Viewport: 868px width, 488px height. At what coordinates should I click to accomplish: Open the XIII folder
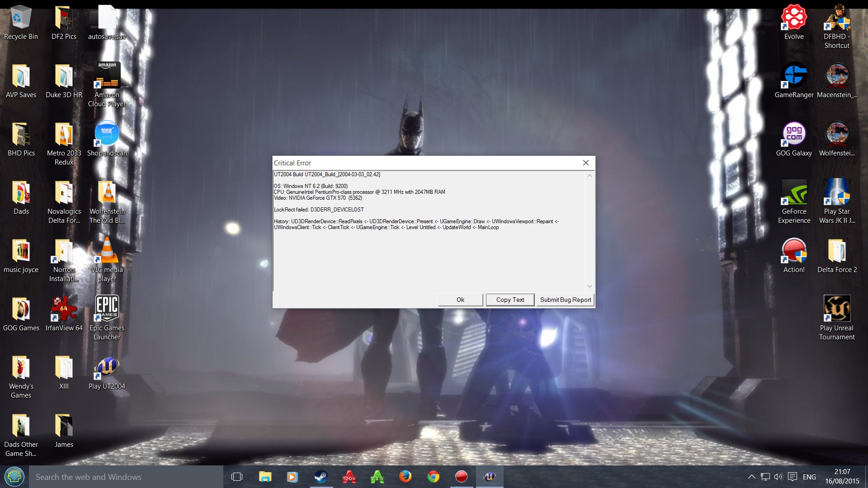(x=64, y=372)
